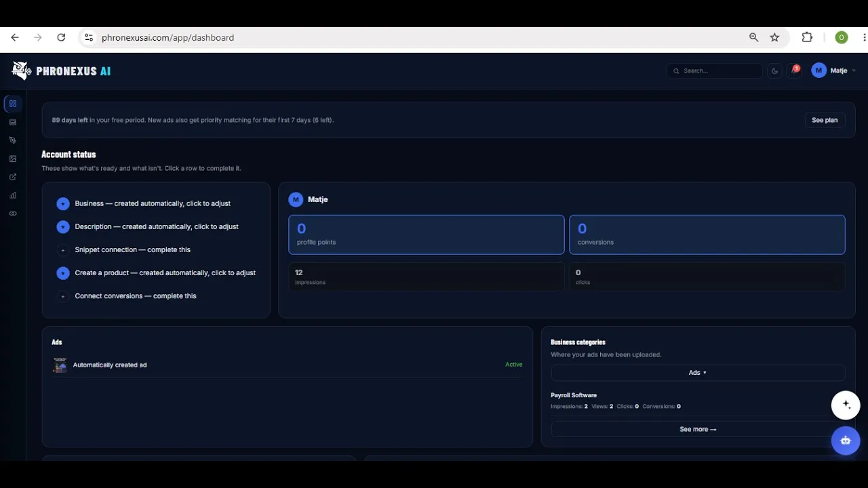This screenshot has width=868, height=488.
Task: Click the eye icon in the sidebar
Action: 13,213
